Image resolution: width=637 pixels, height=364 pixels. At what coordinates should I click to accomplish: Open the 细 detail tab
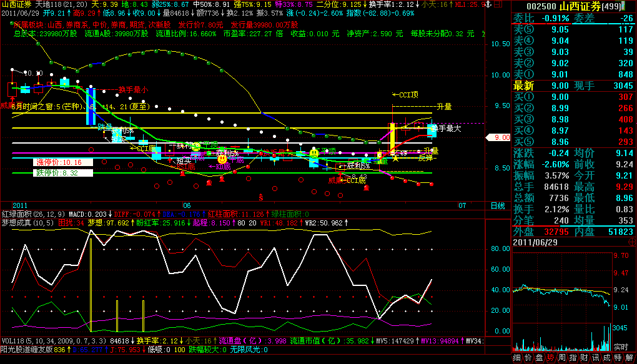point(517,358)
